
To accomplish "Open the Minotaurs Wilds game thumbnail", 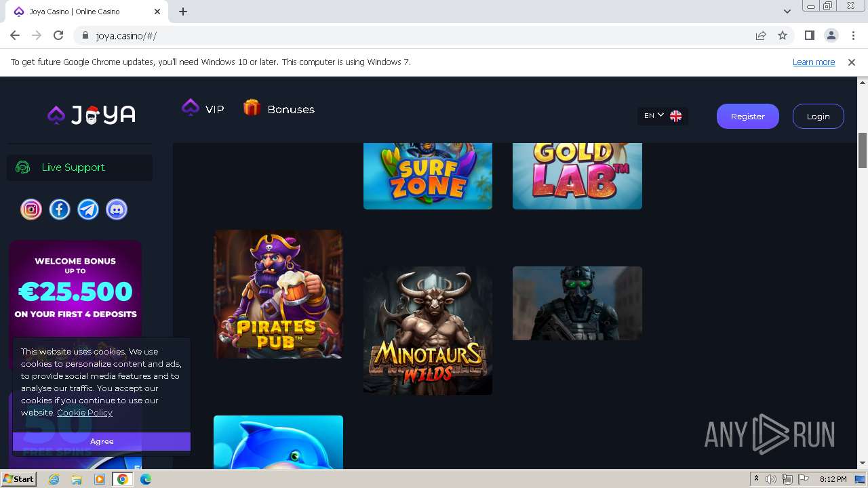I will point(428,331).
